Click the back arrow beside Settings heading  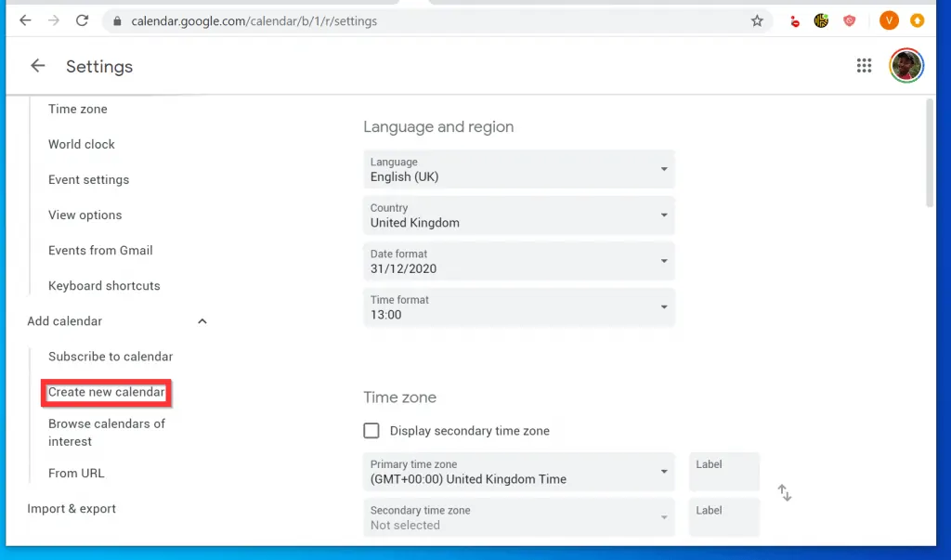point(37,66)
